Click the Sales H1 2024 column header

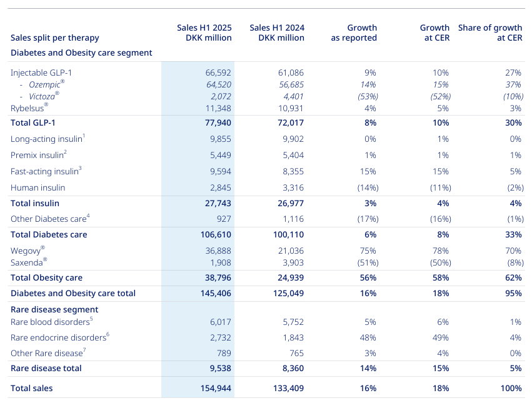277,32
